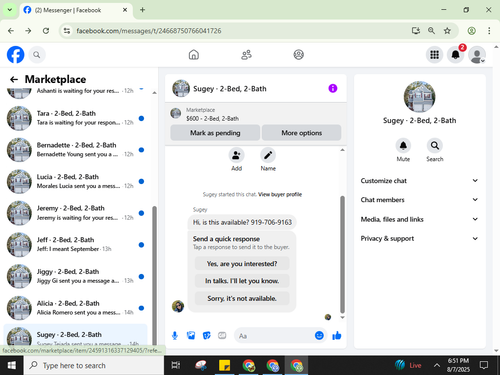Click the Mark as pending button

[x=215, y=133]
